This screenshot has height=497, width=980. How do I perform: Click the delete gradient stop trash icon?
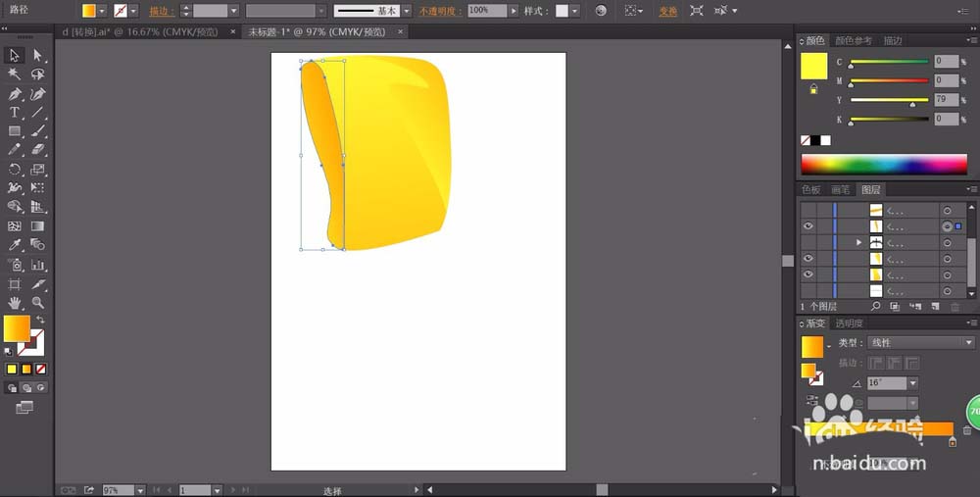point(967,430)
